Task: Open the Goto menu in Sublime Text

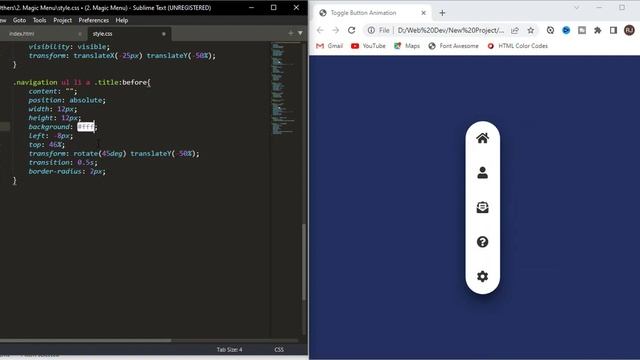Action: point(19,20)
